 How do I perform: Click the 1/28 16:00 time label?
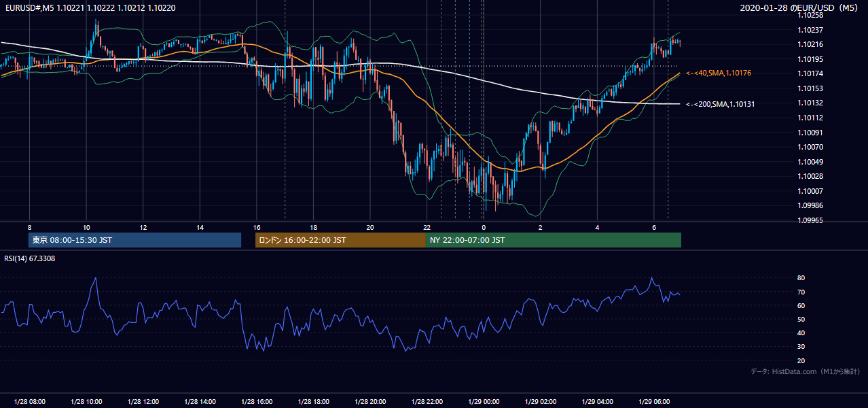pos(256,401)
